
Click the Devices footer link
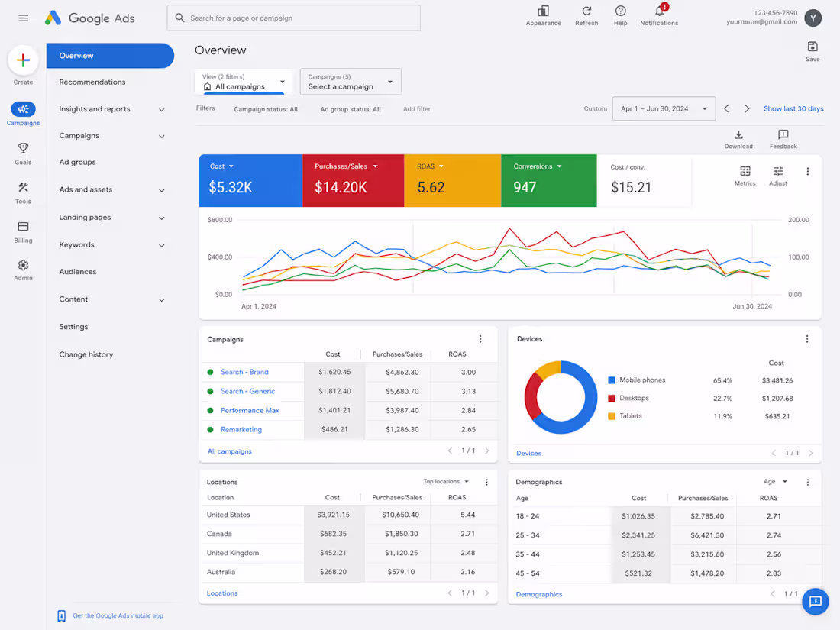[528, 453]
